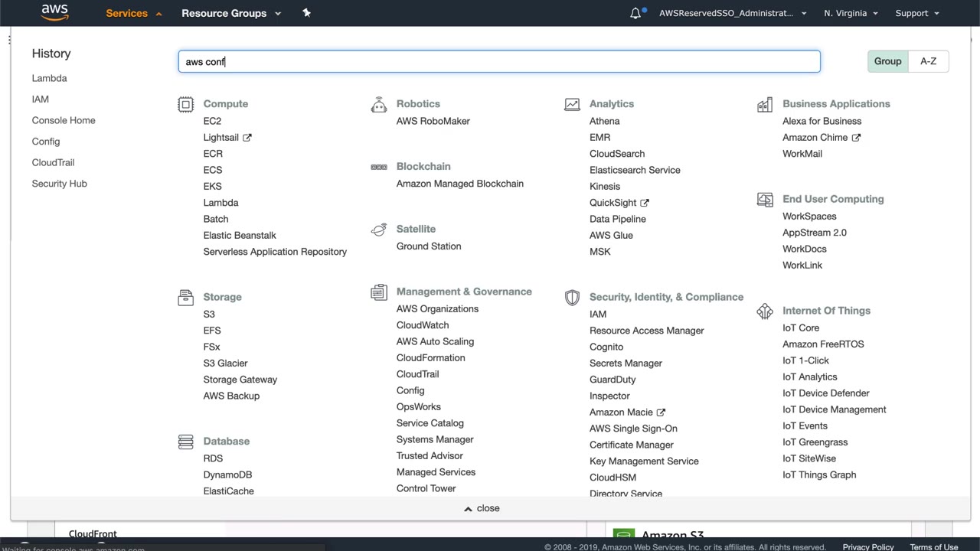
Task: Click the external link icon beside QuickSight
Action: 645,203
